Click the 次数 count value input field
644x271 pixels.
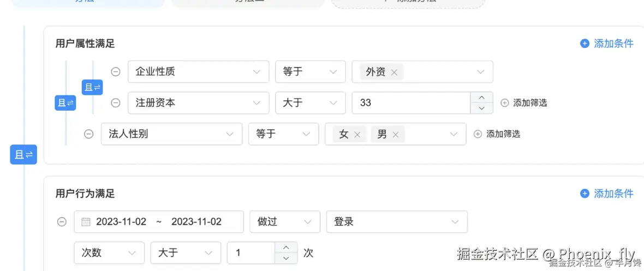pyautogui.click(x=251, y=253)
